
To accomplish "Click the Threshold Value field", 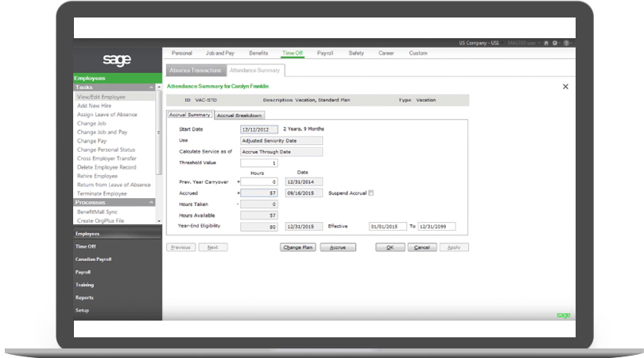I will (259, 163).
